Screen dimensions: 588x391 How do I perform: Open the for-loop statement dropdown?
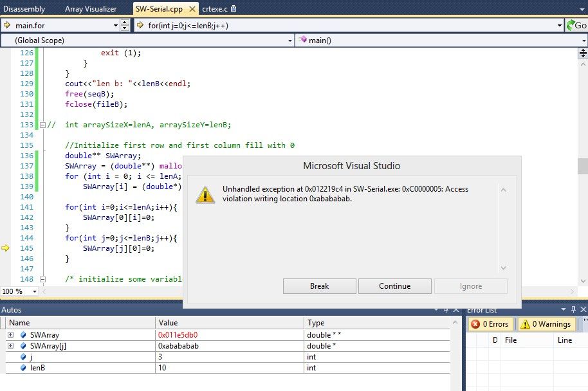click(560, 26)
